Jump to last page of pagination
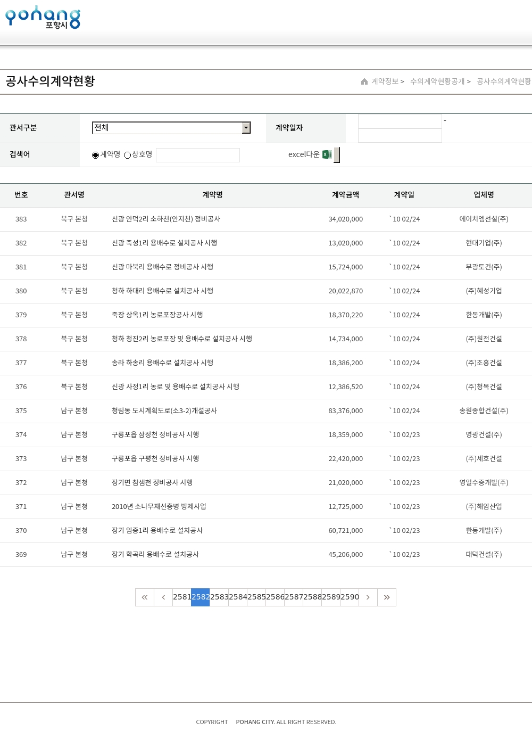Image resolution: width=532 pixels, height=756 pixels. (387, 597)
